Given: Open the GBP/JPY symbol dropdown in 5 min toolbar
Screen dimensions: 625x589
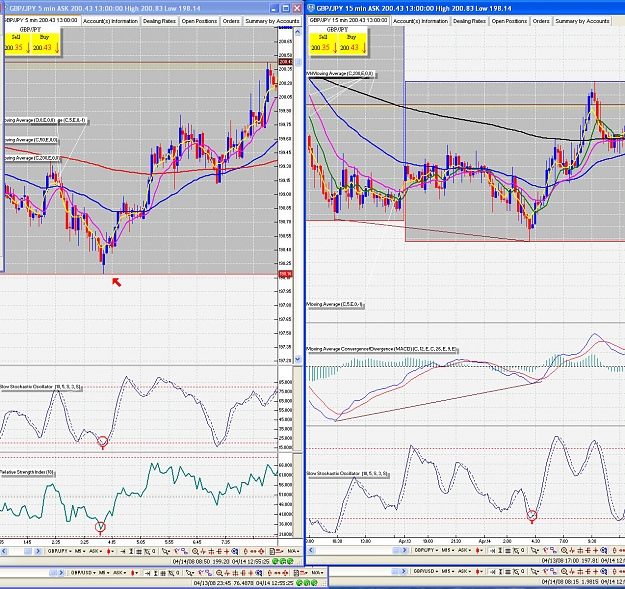Looking at the screenshot, I should 59,551.
